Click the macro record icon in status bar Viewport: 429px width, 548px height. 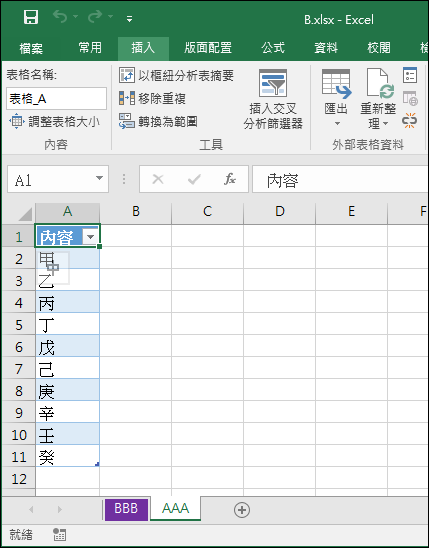[x=59, y=534]
